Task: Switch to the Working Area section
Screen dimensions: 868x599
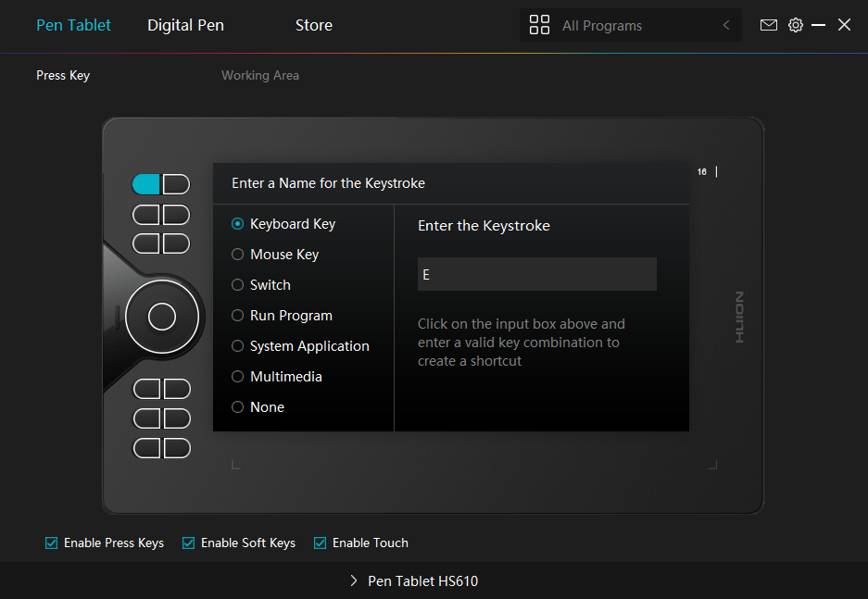Action: click(x=259, y=75)
